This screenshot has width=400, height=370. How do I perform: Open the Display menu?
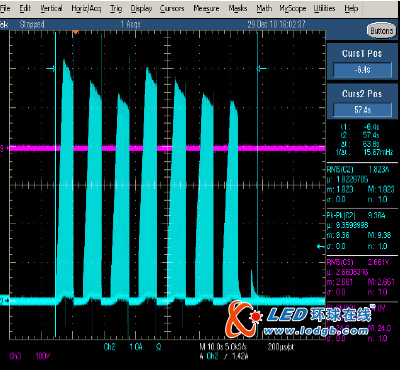point(141,9)
